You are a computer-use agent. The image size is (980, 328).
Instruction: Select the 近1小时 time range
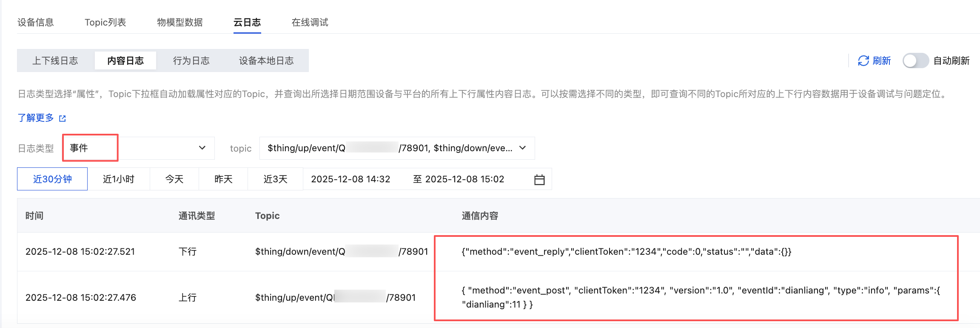[119, 179]
